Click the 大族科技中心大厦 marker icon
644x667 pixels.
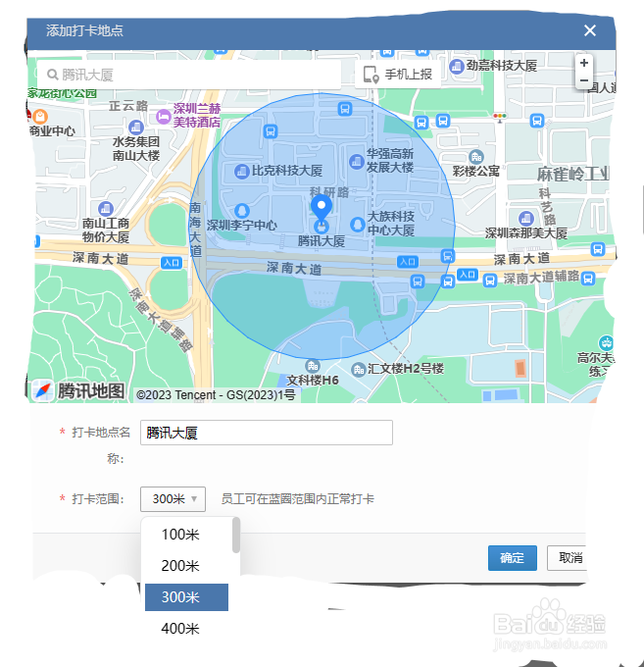coord(358,225)
